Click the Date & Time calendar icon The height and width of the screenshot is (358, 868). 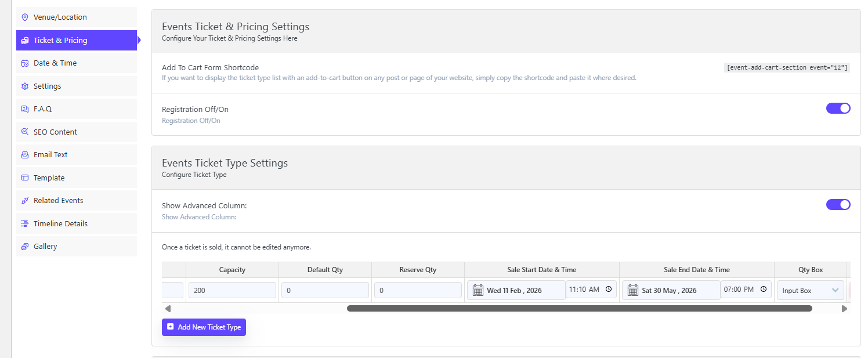24,63
